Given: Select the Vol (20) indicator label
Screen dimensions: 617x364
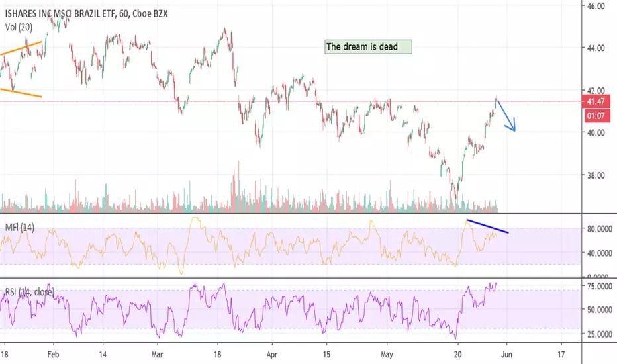Looking at the screenshot, I should click(19, 27).
